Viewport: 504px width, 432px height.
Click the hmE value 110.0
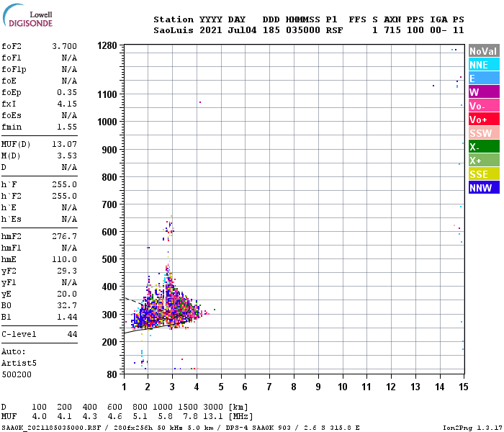(64, 259)
